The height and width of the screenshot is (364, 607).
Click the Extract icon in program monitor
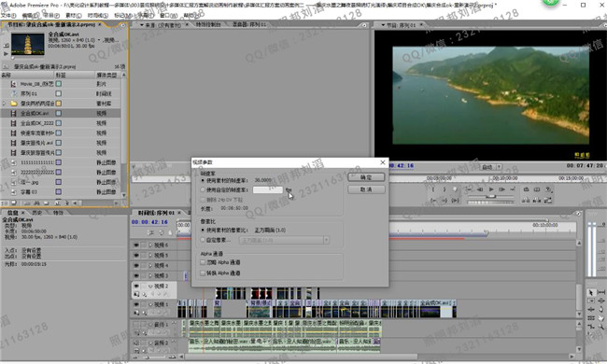(537, 189)
